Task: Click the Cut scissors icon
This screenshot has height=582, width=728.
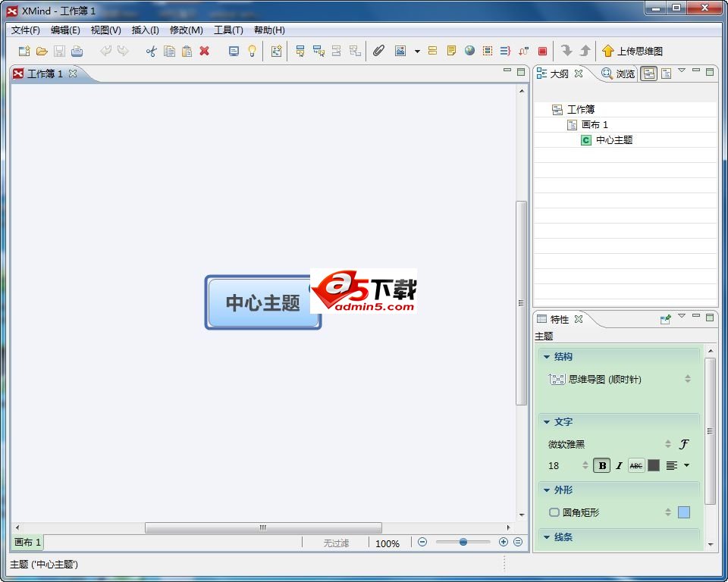Action: pyautogui.click(x=152, y=51)
